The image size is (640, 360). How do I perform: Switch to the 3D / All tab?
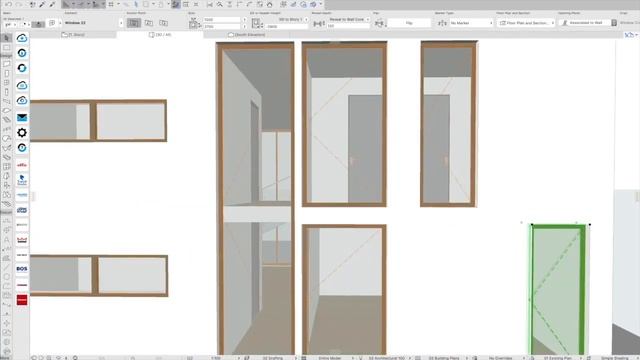[160, 35]
